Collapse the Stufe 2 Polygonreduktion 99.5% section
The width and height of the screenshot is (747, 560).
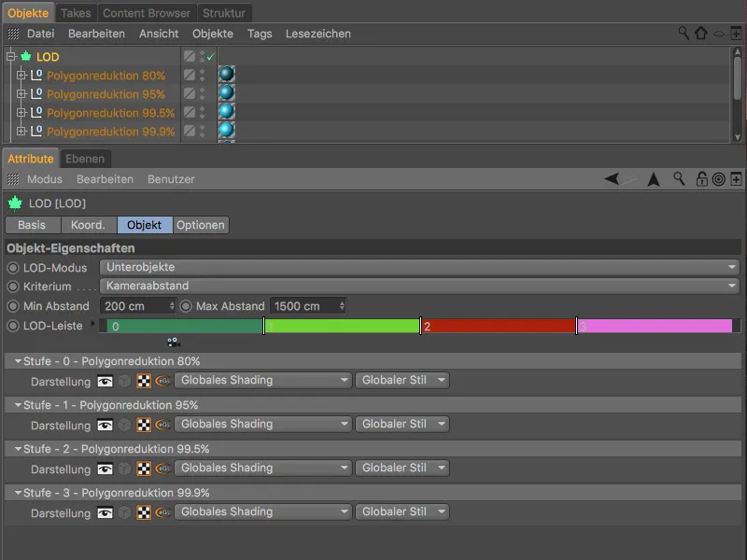(x=18, y=449)
